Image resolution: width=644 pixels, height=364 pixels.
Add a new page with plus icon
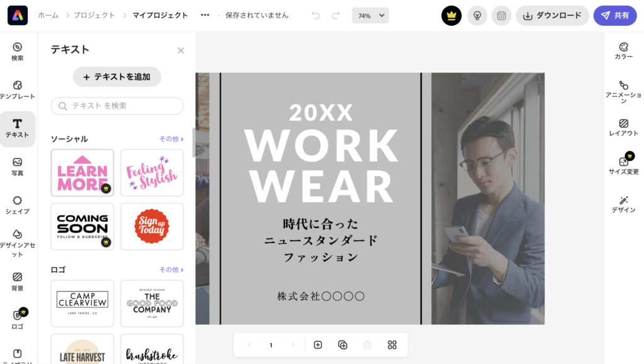pyautogui.click(x=318, y=345)
